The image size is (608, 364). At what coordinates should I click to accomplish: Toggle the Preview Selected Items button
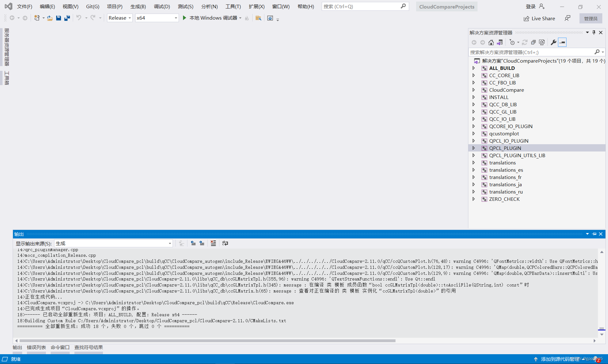click(562, 42)
